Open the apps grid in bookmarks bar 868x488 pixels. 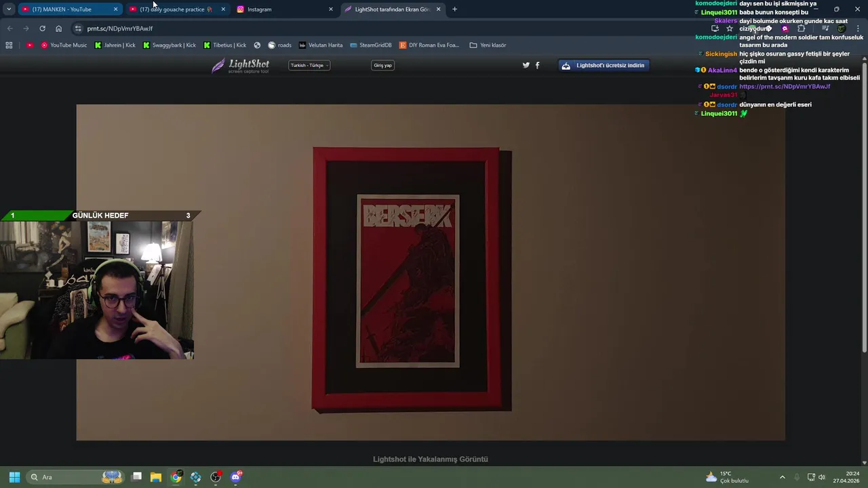[x=9, y=45]
